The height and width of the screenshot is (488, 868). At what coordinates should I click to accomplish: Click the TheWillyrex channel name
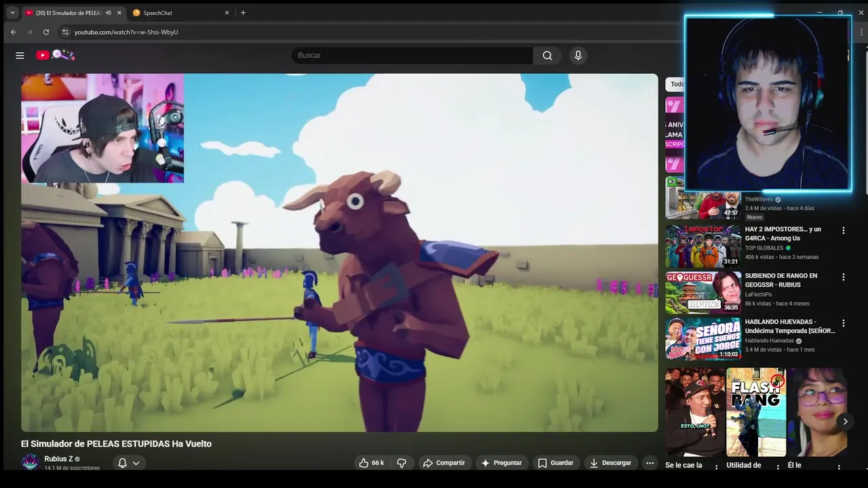click(759, 199)
